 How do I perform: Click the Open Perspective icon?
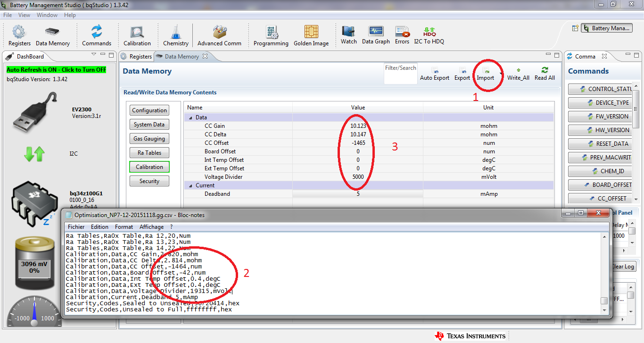575,28
